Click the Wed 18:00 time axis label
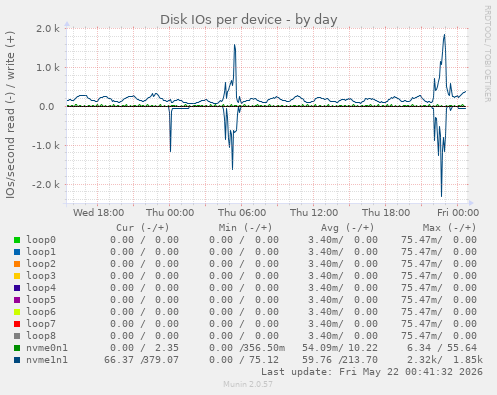The width and height of the screenshot is (497, 395). pyautogui.click(x=99, y=213)
